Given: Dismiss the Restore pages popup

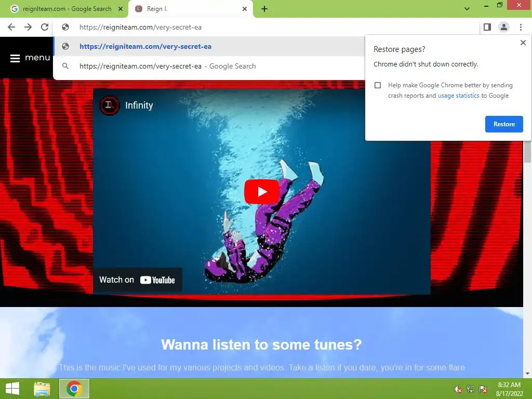Looking at the screenshot, I should (523, 43).
